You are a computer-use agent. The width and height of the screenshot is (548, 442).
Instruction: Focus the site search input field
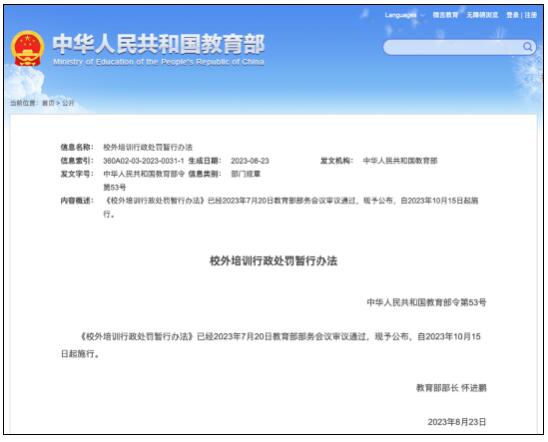pos(459,47)
